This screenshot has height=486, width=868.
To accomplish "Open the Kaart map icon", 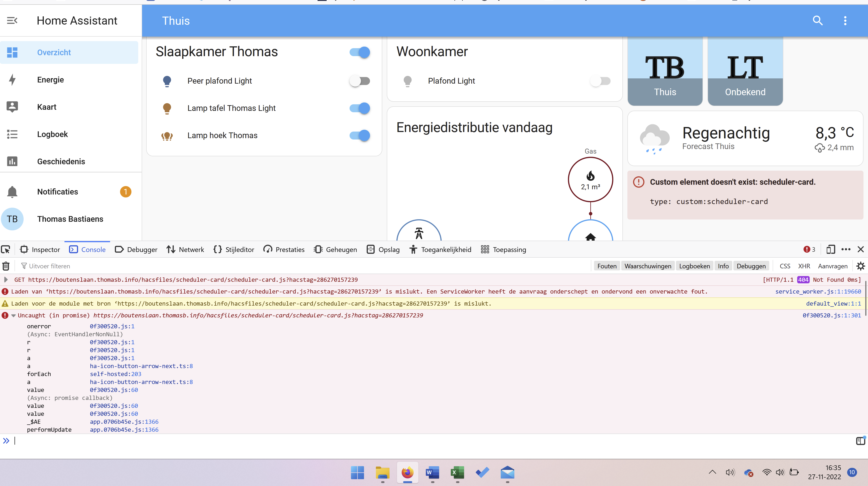I will tap(12, 107).
